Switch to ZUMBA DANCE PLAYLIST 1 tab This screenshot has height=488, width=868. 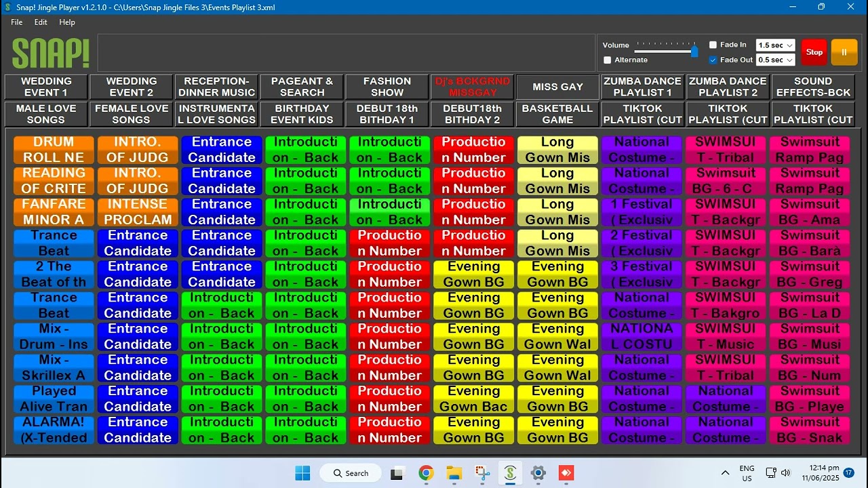[x=643, y=87]
